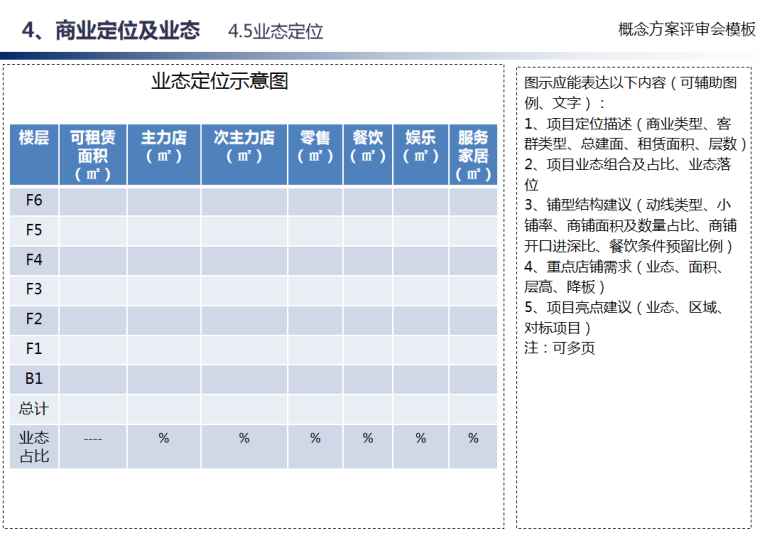Viewport: 760px width, 536px height.
Task: Select the % cell under 主力店
Action: (x=164, y=438)
